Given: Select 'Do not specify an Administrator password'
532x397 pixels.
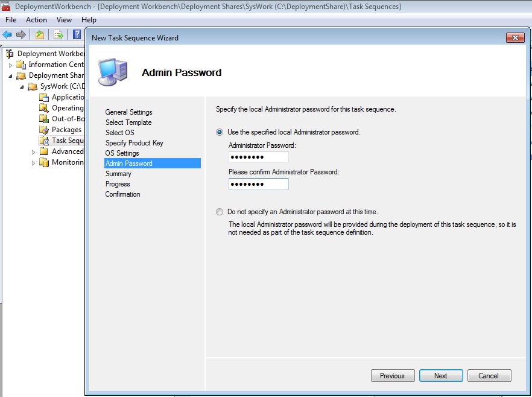Looking at the screenshot, I should point(220,212).
